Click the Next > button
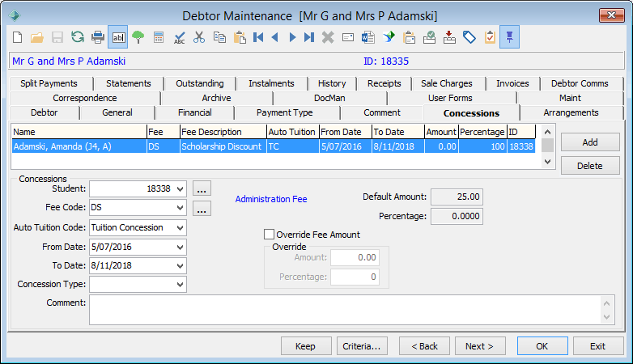 [x=479, y=346]
